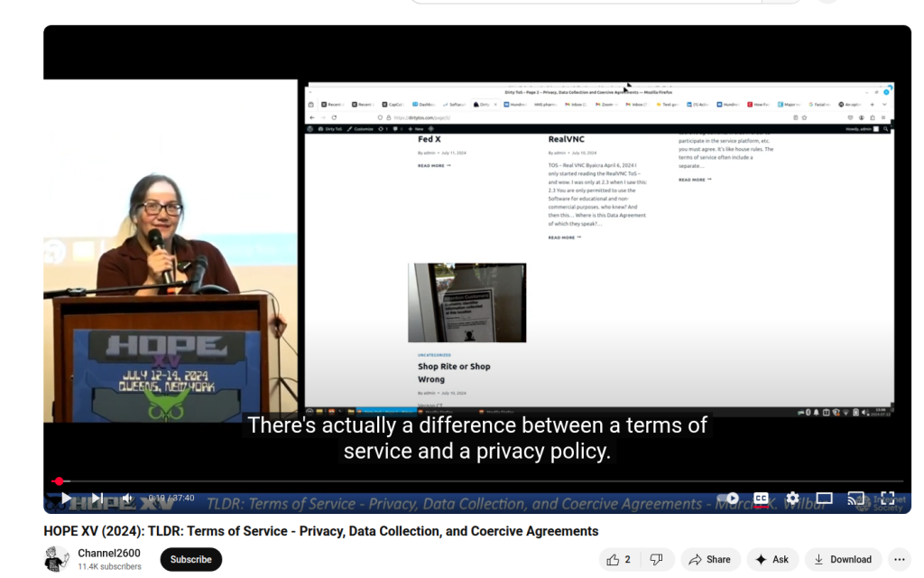Subscribe to Channel2600

190,560
